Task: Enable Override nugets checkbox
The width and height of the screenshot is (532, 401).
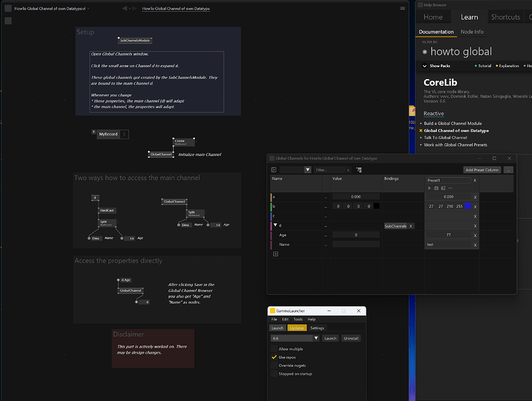Action: 274,365
